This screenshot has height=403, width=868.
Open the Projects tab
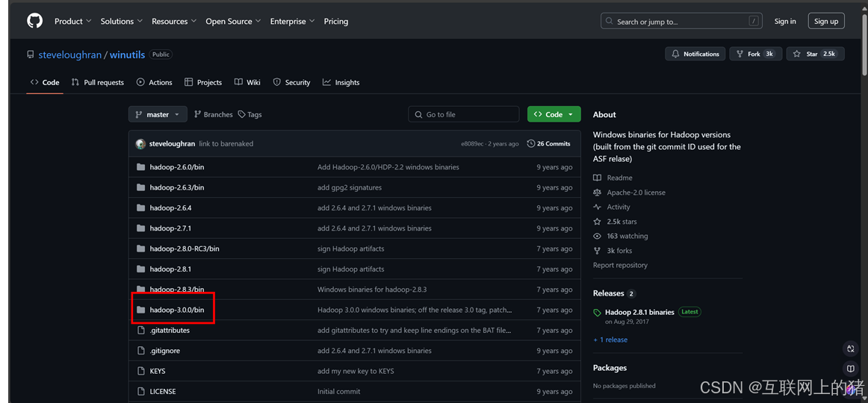(203, 82)
